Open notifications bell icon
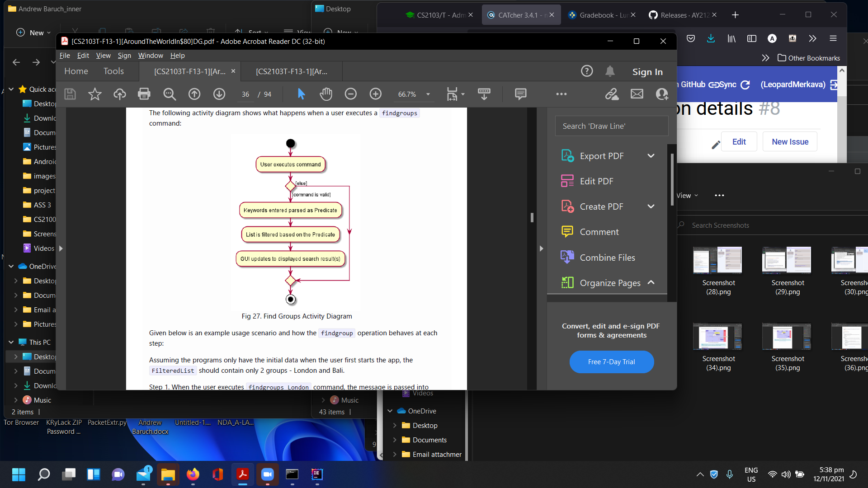The image size is (868, 488). (610, 71)
